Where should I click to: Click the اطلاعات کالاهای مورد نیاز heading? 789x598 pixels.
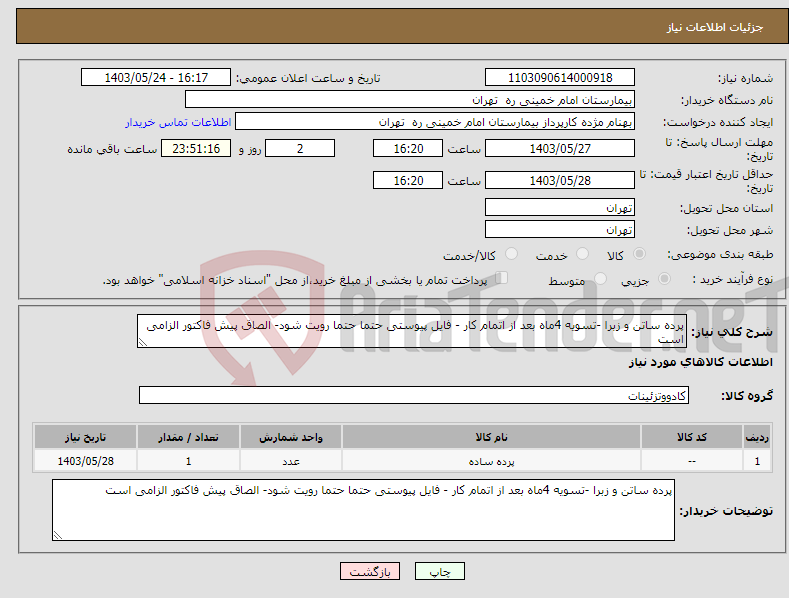coord(700,362)
